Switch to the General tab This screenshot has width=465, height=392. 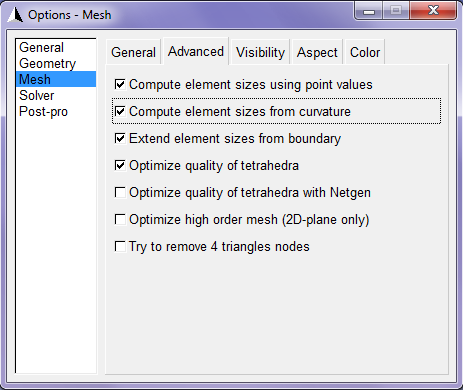tap(133, 52)
